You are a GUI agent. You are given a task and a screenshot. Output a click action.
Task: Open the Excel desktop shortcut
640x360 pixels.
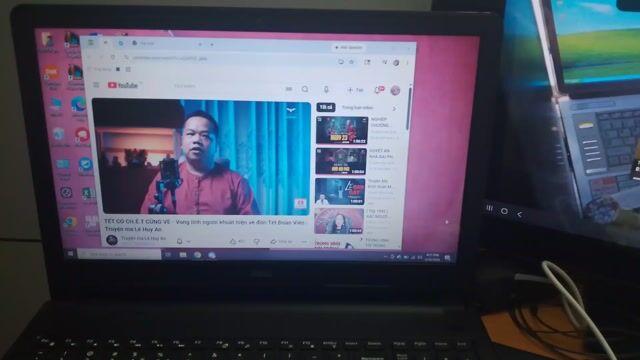[89, 194]
